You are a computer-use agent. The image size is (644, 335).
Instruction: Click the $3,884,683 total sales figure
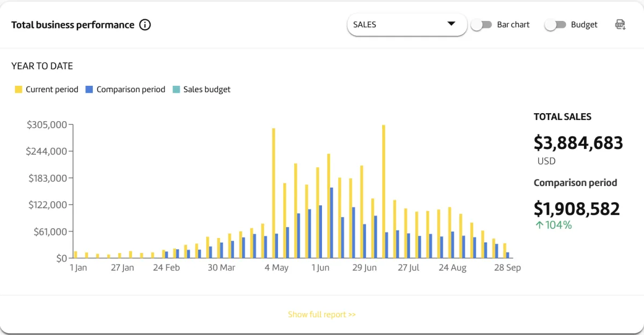(x=578, y=143)
